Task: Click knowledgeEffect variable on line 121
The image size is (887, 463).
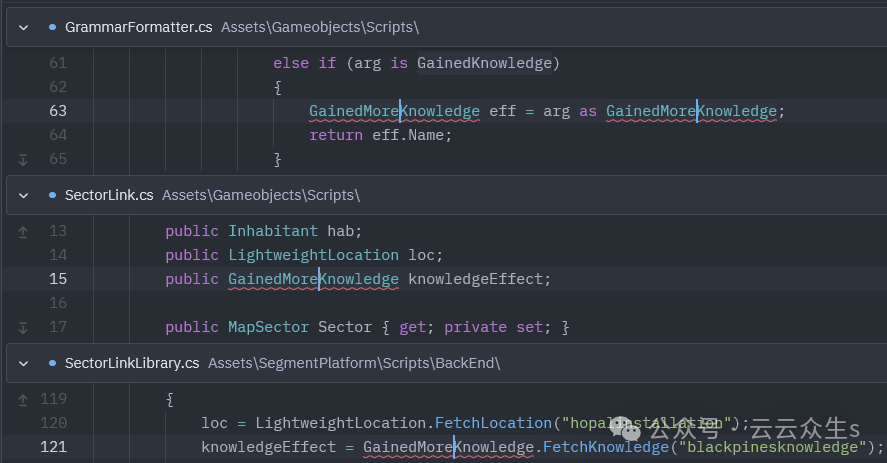Action: [x=269, y=447]
